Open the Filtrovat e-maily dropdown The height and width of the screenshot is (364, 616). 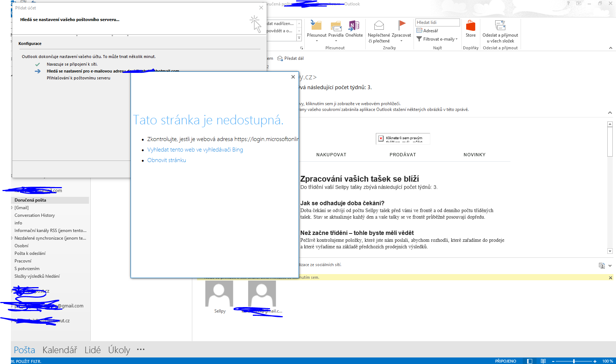click(437, 39)
